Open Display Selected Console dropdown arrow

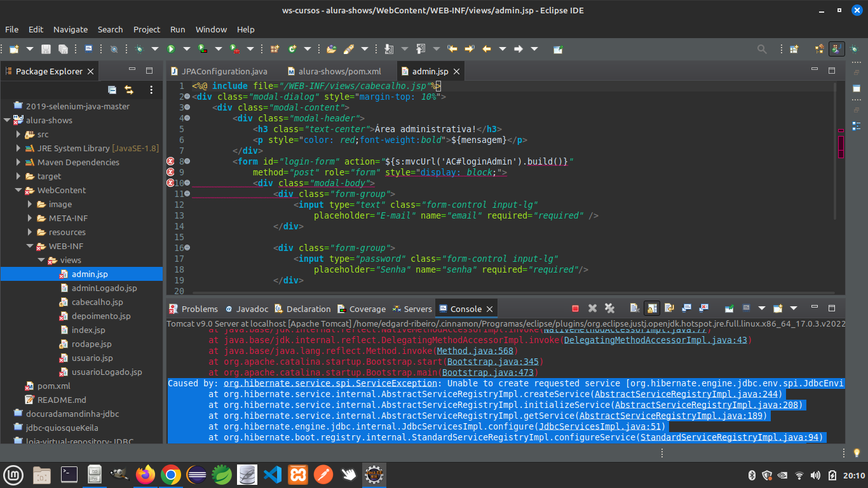(x=762, y=308)
